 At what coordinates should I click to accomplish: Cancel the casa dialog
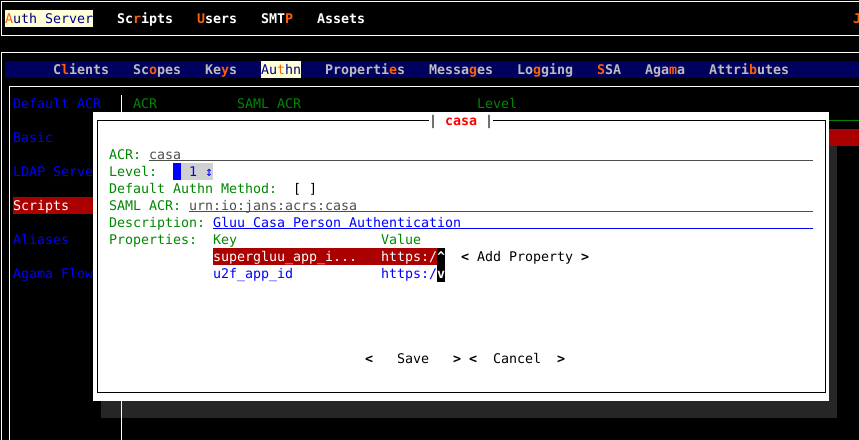coord(516,358)
